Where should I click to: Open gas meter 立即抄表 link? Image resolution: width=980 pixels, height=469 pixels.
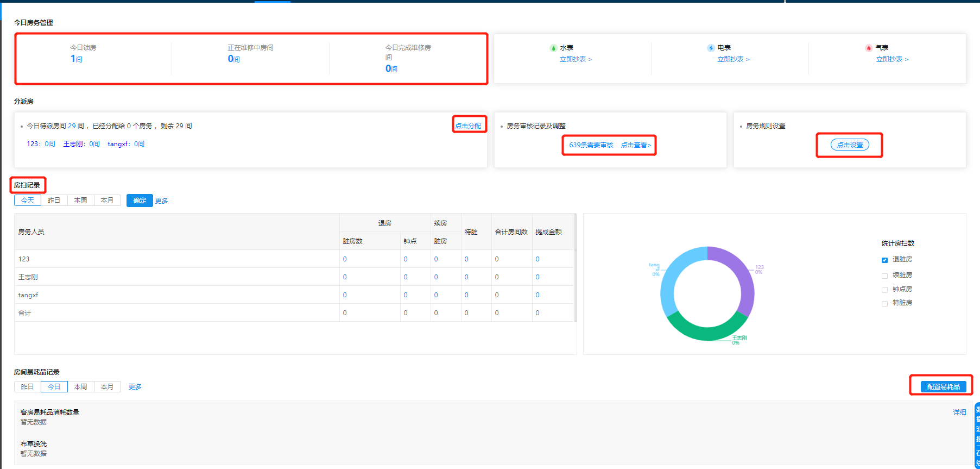892,59
